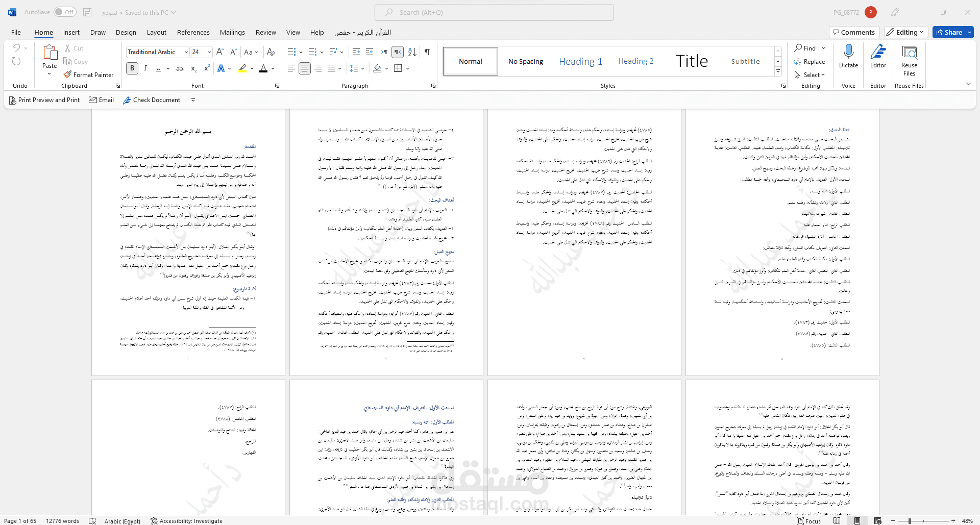Click the Undo arrow icon

16,48
